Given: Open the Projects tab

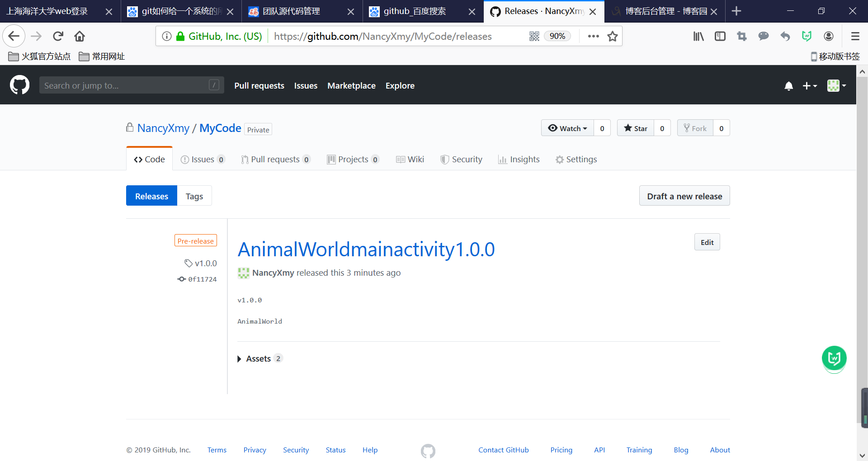Looking at the screenshot, I should point(353,160).
